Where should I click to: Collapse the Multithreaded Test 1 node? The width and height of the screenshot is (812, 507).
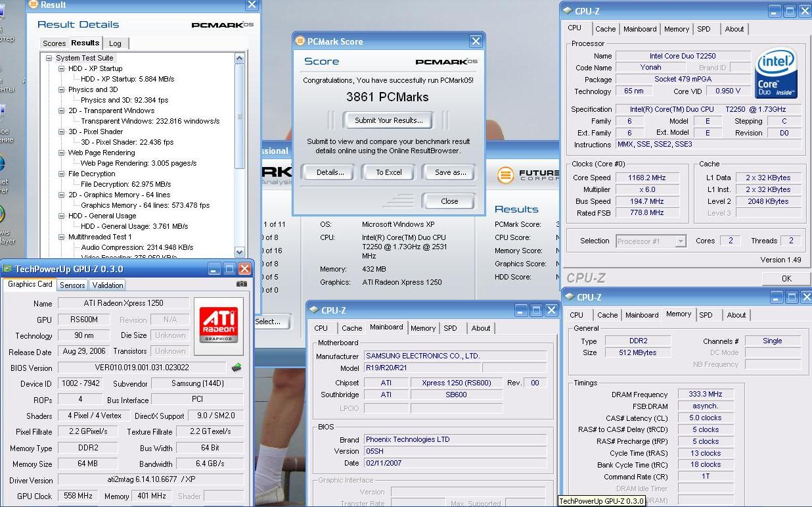(61, 237)
